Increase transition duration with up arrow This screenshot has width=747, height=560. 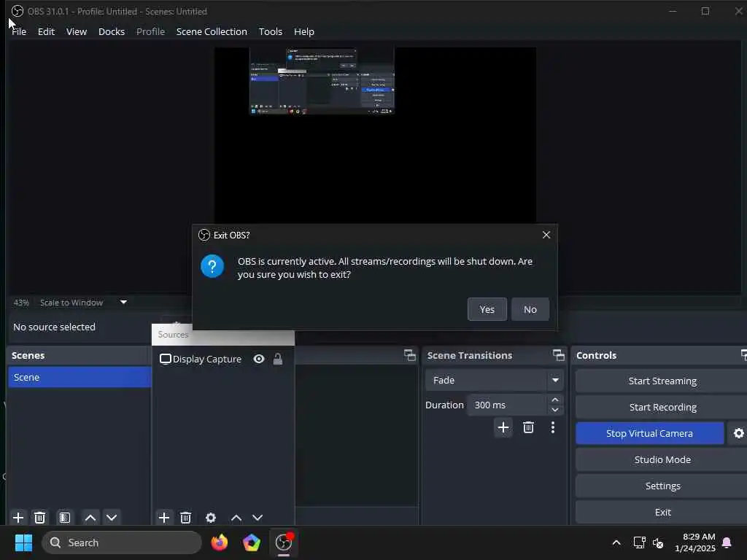(x=555, y=400)
